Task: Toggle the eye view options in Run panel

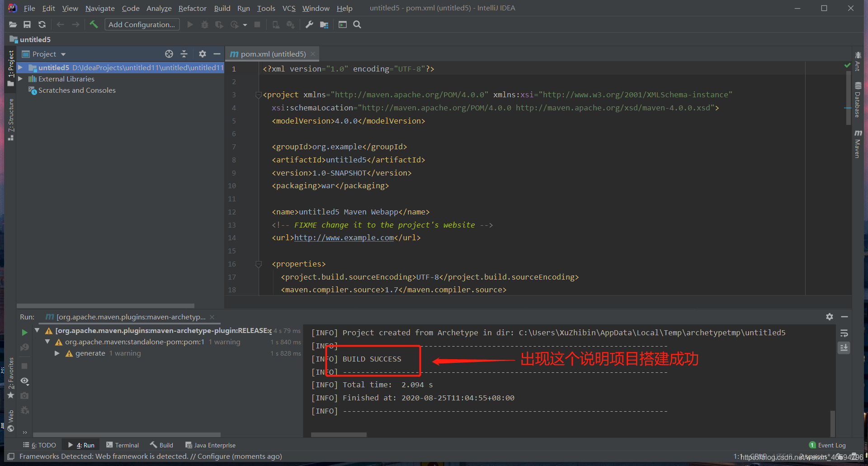Action: pyautogui.click(x=25, y=381)
